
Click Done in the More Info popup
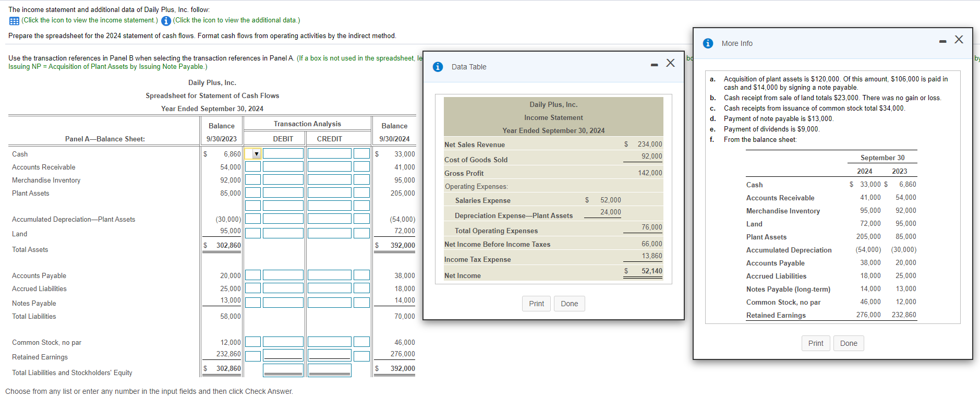pos(849,343)
